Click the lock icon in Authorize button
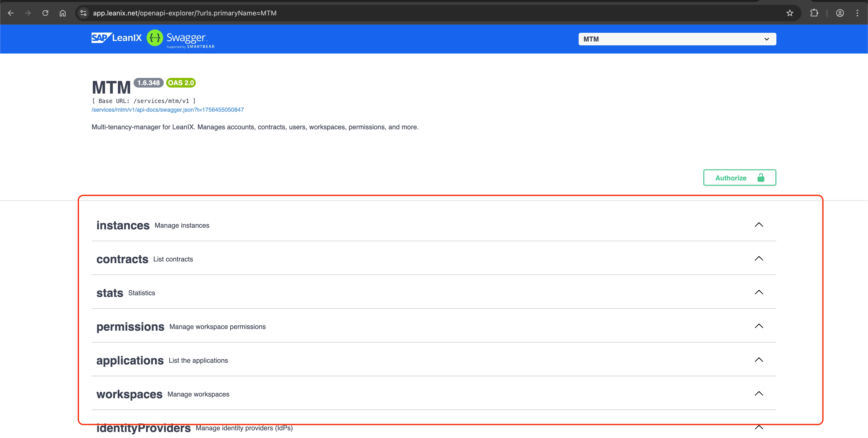This screenshot has height=438, width=868. click(761, 178)
